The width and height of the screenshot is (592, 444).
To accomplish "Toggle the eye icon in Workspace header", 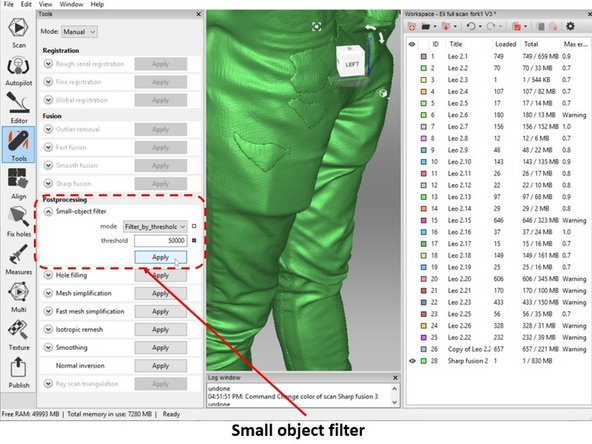I will [x=412, y=44].
